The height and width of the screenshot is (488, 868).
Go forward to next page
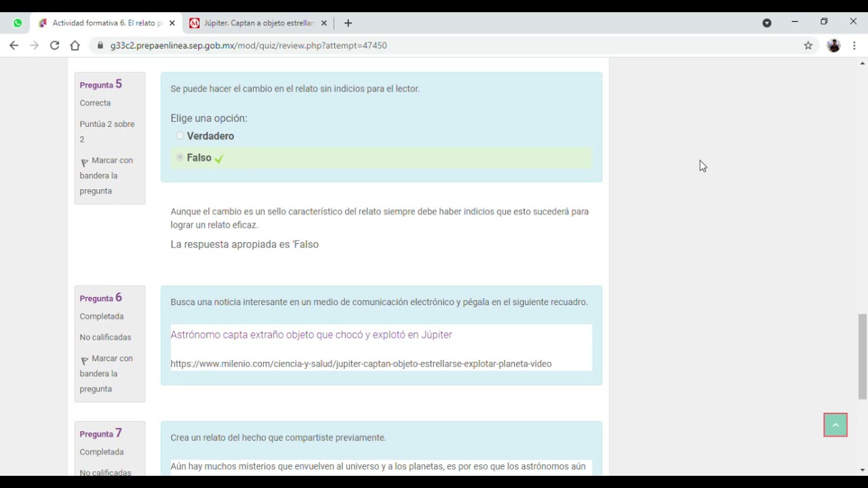click(x=34, y=45)
